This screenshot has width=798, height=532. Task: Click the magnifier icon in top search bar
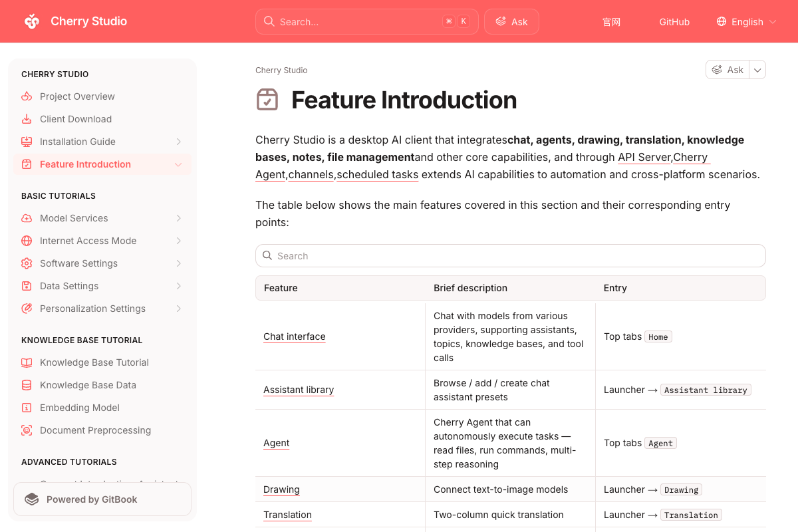(269, 21)
